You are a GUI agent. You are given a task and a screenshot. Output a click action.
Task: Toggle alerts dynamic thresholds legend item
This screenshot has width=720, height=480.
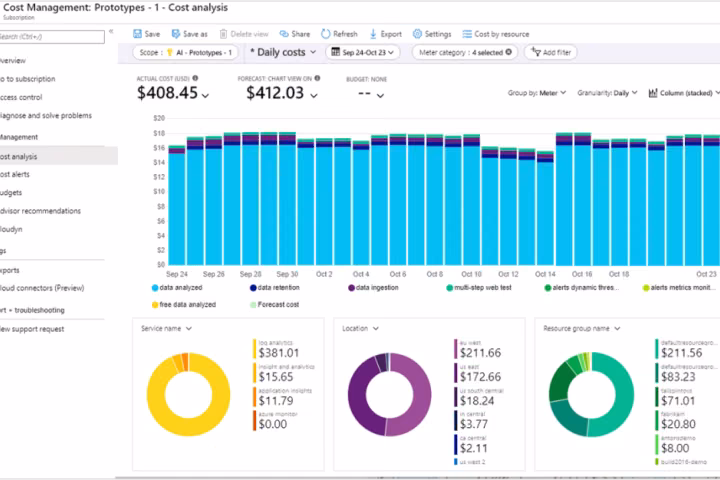click(x=581, y=288)
